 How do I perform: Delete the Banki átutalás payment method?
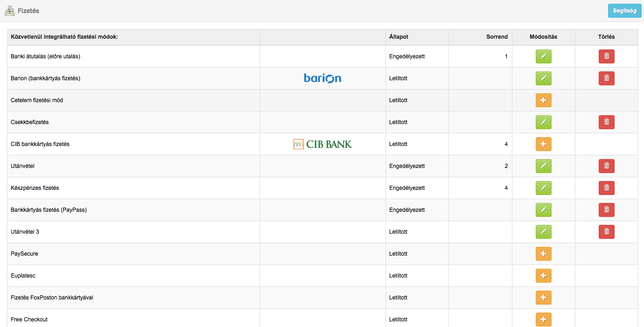606,56
